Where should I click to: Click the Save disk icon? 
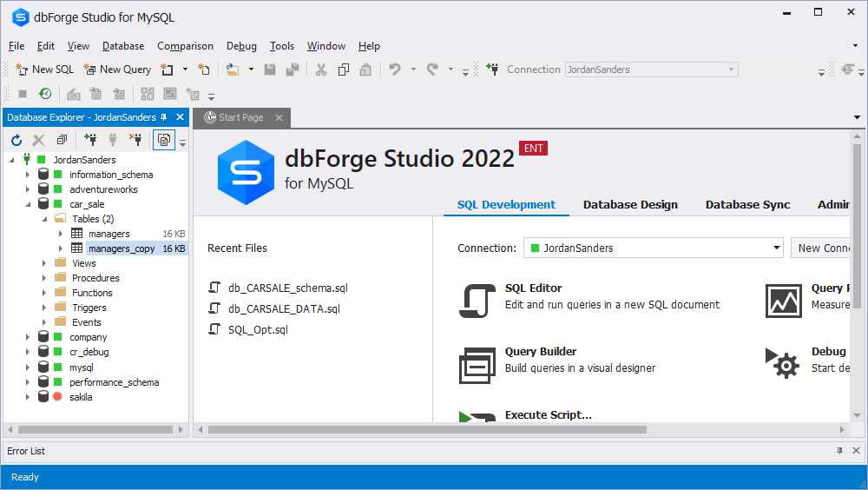(270, 70)
